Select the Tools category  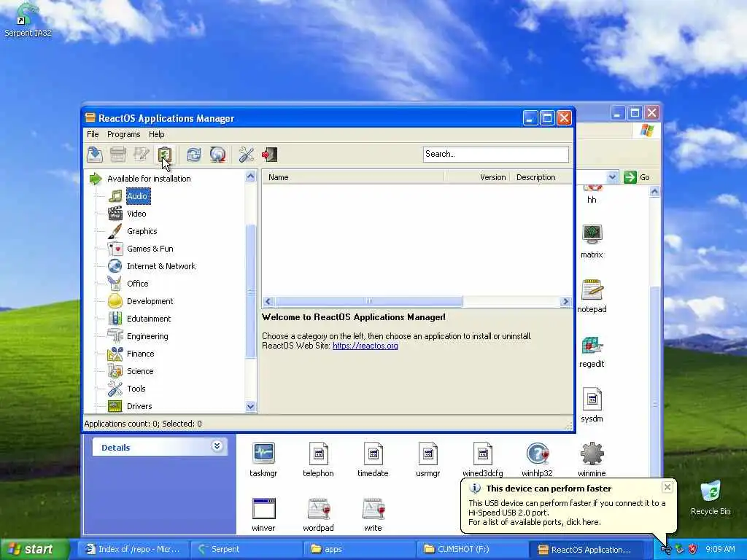click(x=136, y=389)
